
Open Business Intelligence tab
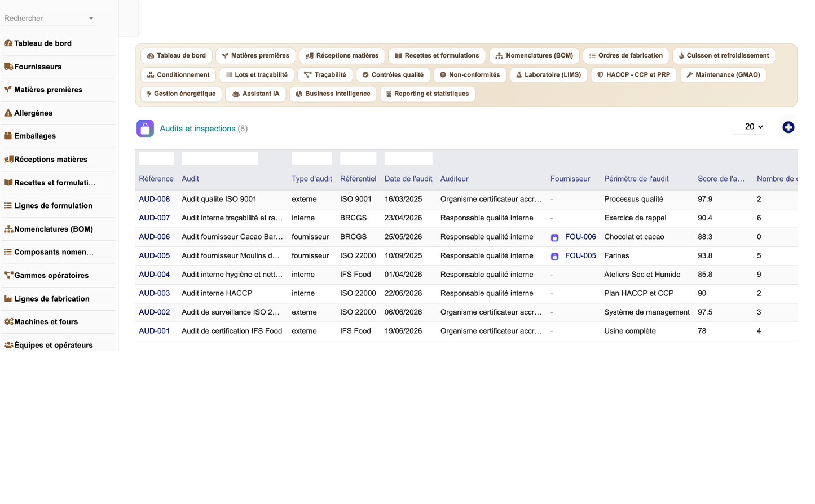[x=333, y=94]
